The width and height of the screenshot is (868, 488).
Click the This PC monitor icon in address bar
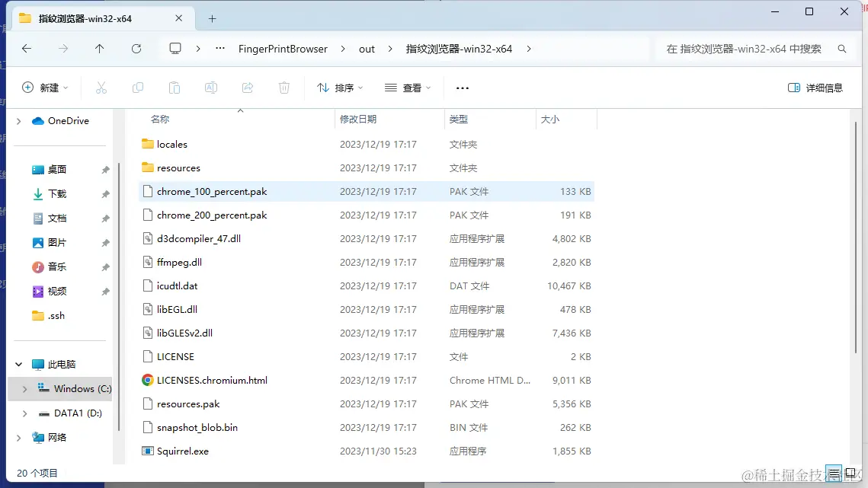coord(175,48)
